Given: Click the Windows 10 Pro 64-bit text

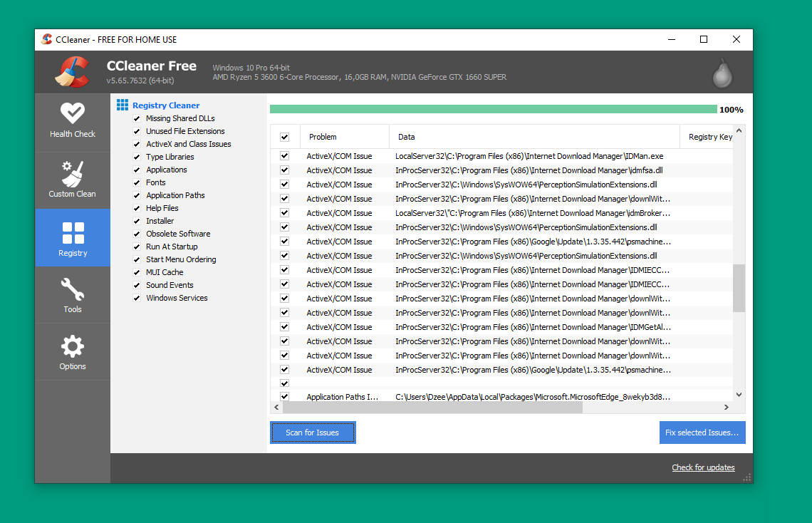Looking at the screenshot, I should tap(251, 68).
